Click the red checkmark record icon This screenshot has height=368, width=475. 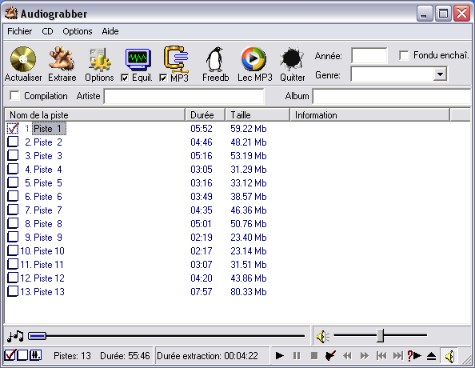[x=330, y=356]
